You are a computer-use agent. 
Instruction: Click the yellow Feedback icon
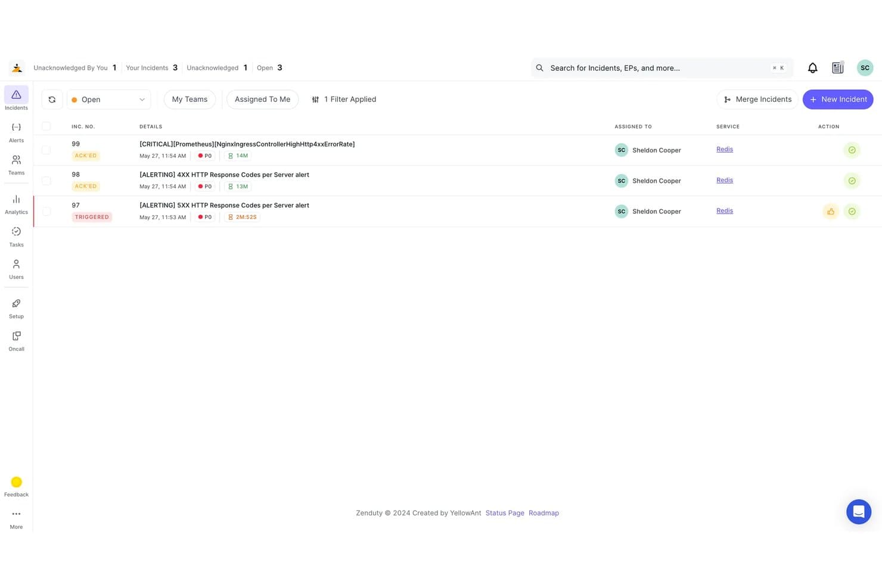coord(16,482)
